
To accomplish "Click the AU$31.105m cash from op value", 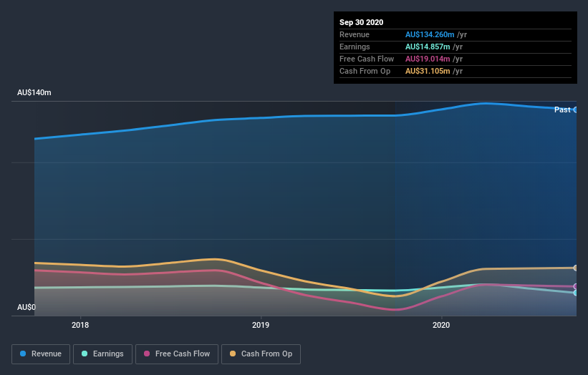I will 428,71.
